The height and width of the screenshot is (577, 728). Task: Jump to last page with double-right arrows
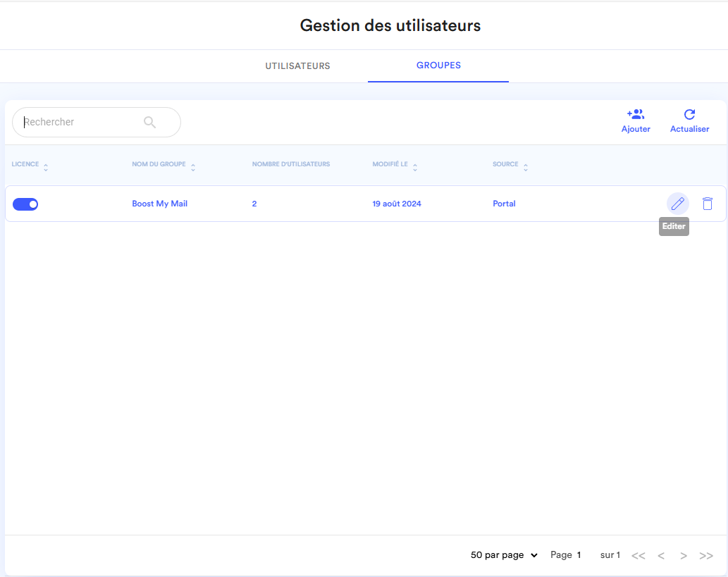click(x=706, y=556)
